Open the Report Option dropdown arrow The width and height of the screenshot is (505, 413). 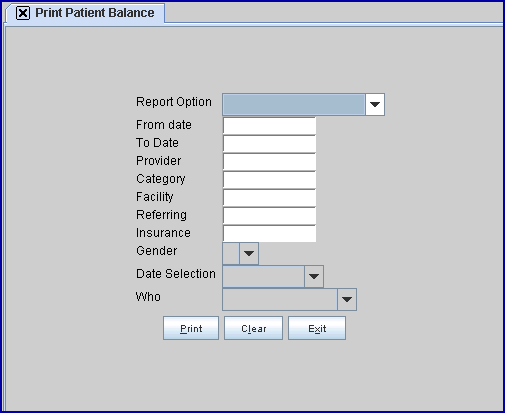375,105
